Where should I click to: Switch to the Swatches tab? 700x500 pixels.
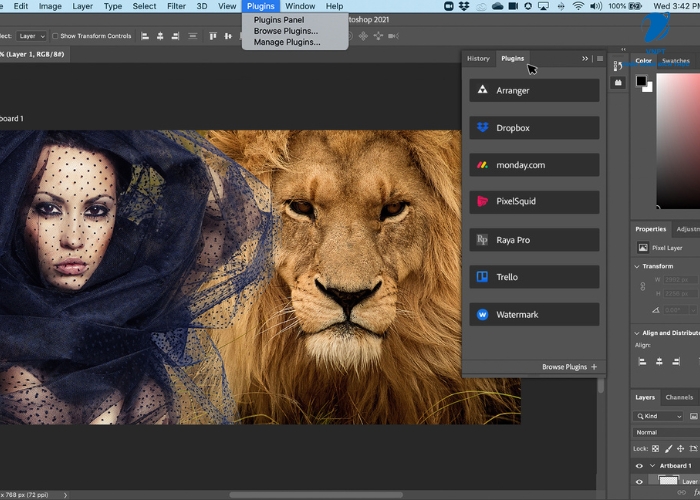(x=676, y=61)
